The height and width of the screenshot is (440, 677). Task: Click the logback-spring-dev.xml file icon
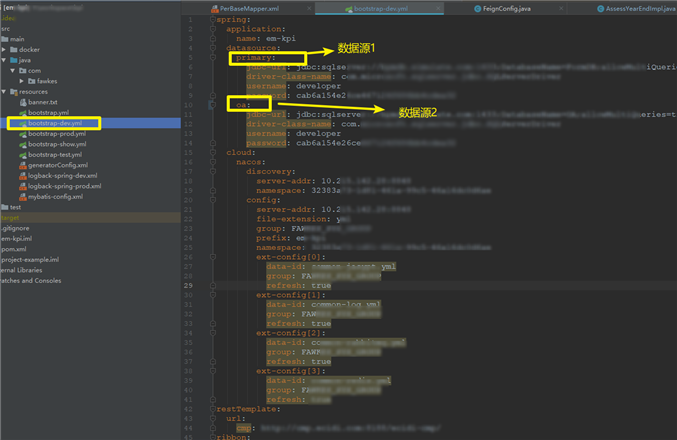[x=23, y=176]
